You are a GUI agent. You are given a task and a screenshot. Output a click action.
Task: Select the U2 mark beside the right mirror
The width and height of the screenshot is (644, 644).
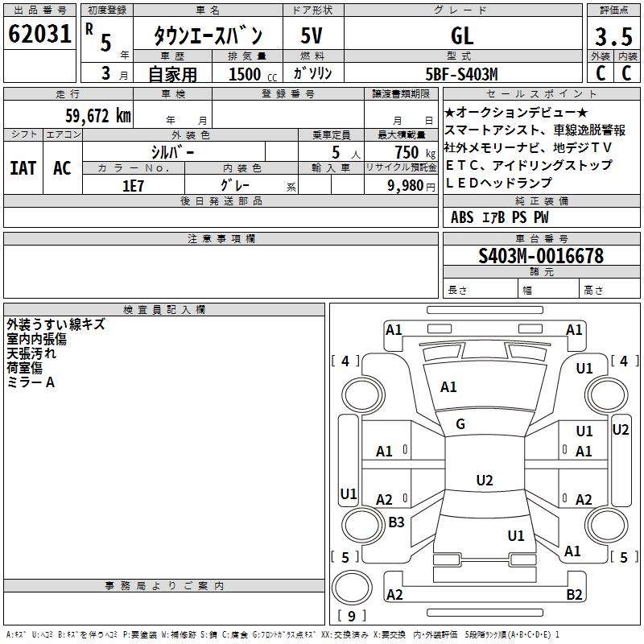click(x=620, y=430)
